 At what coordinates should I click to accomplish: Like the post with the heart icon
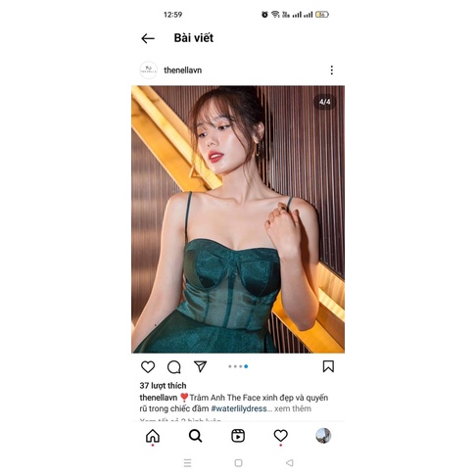[x=148, y=366]
